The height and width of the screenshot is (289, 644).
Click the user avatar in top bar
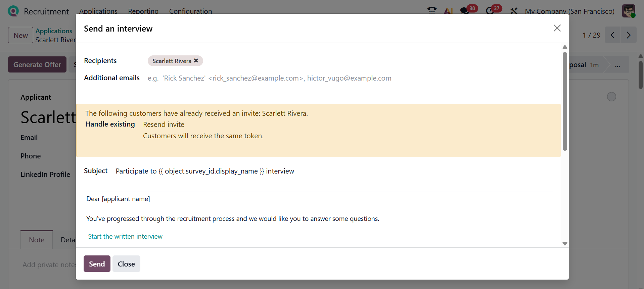tap(629, 11)
